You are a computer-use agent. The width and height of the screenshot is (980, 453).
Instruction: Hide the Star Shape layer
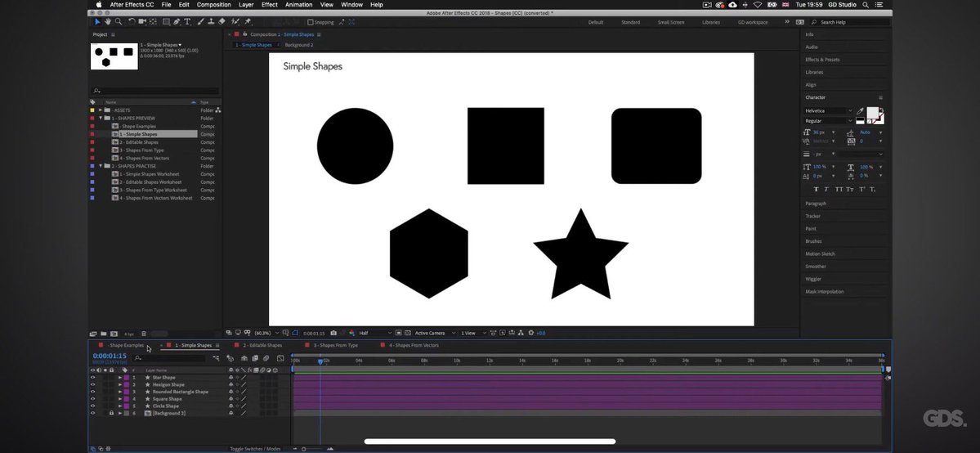[x=92, y=377]
